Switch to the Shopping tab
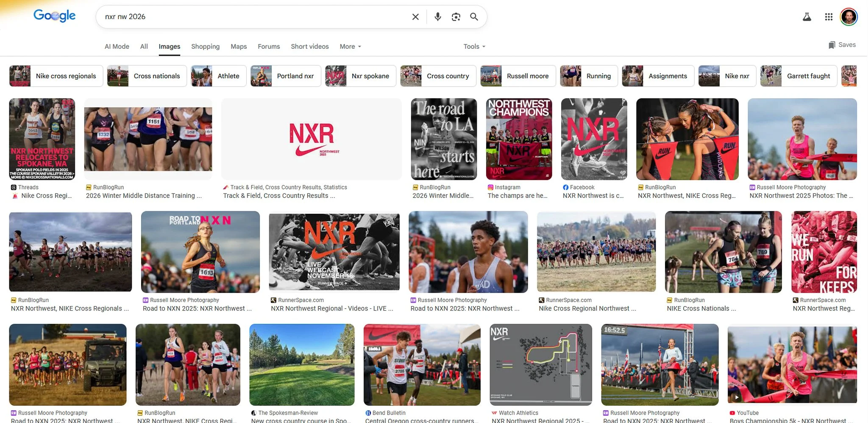 (x=205, y=47)
